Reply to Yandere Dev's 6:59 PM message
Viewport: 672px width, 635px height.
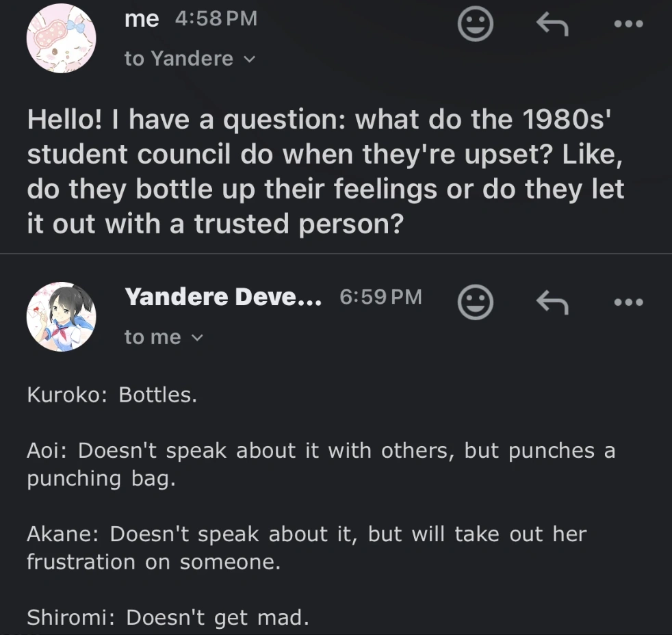[552, 302]
